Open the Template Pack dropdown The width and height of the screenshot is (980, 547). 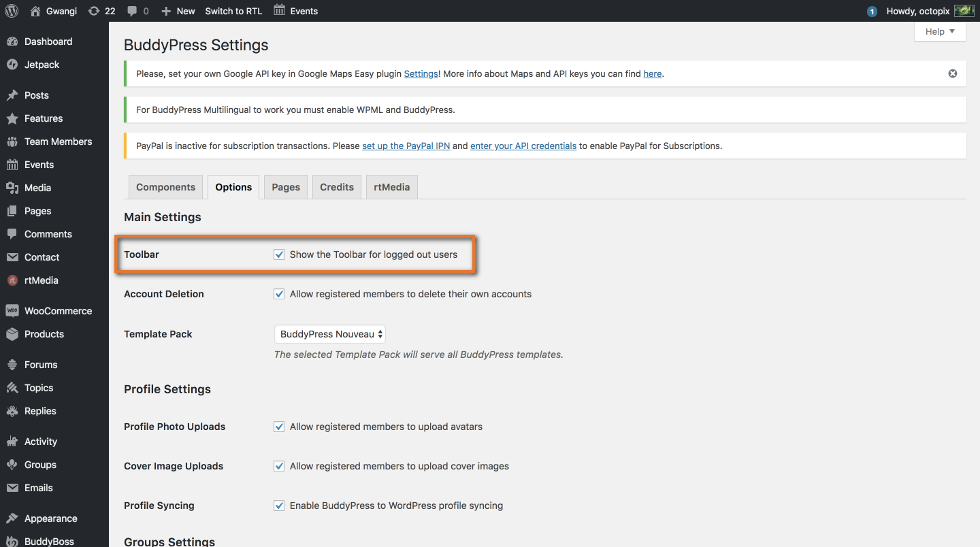point(330,334)
